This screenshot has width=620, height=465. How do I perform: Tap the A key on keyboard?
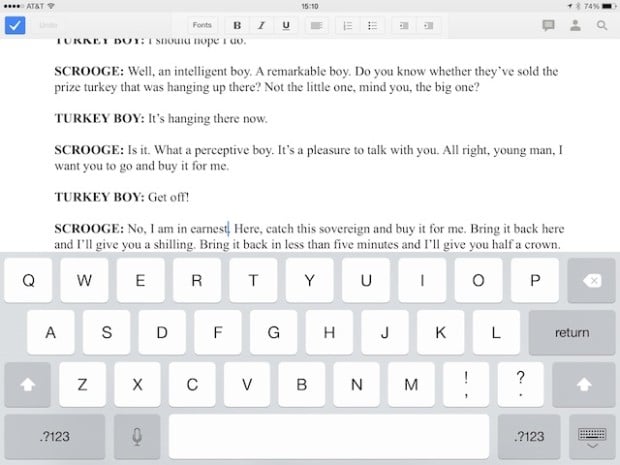coord(51,333)
